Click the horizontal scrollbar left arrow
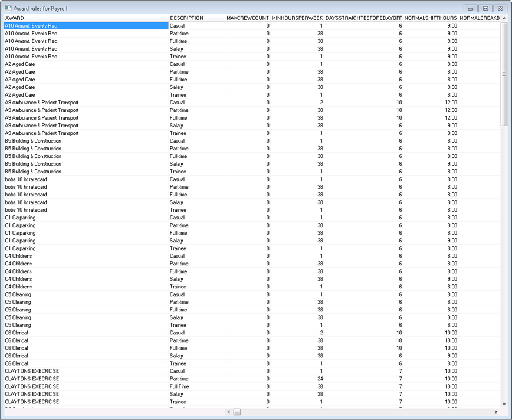This screenshot has height=420, width=512. coord(229,412)
